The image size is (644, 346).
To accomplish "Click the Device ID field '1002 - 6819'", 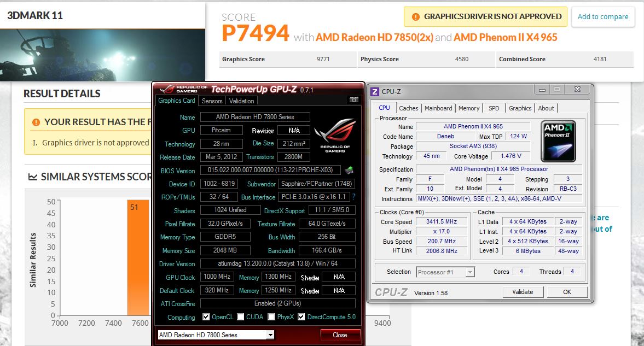I will point(219,184).
